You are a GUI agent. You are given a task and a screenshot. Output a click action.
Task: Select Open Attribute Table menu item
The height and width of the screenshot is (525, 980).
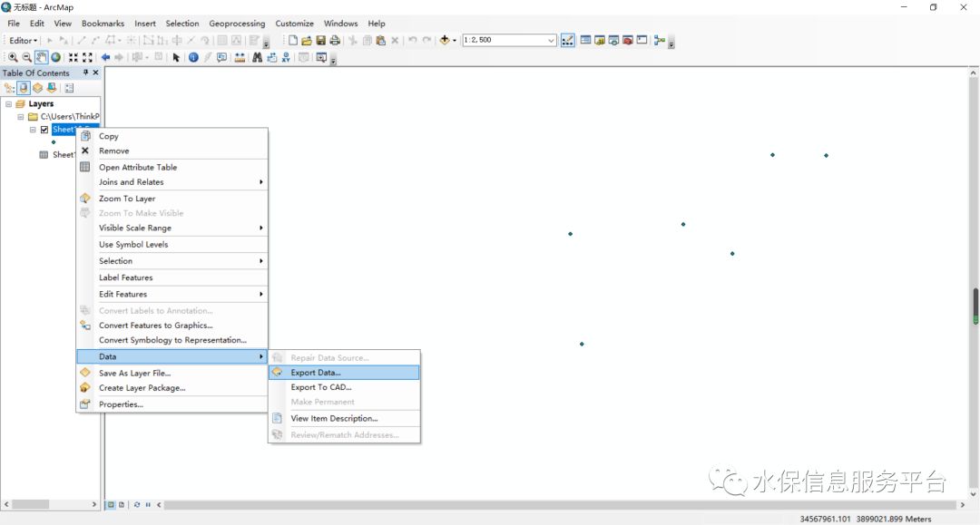click(x=171, y=168)
